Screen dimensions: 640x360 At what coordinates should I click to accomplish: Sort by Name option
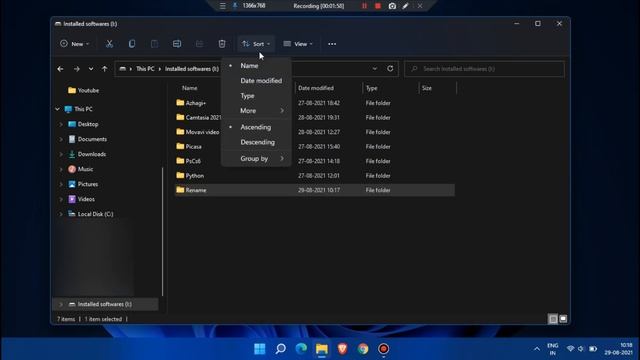pos(256,66)
